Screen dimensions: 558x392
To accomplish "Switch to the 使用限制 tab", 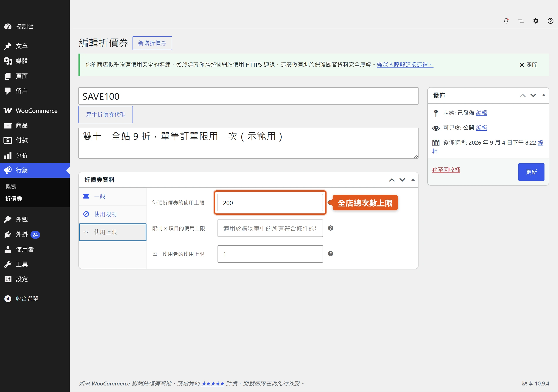I will [113, 214].
